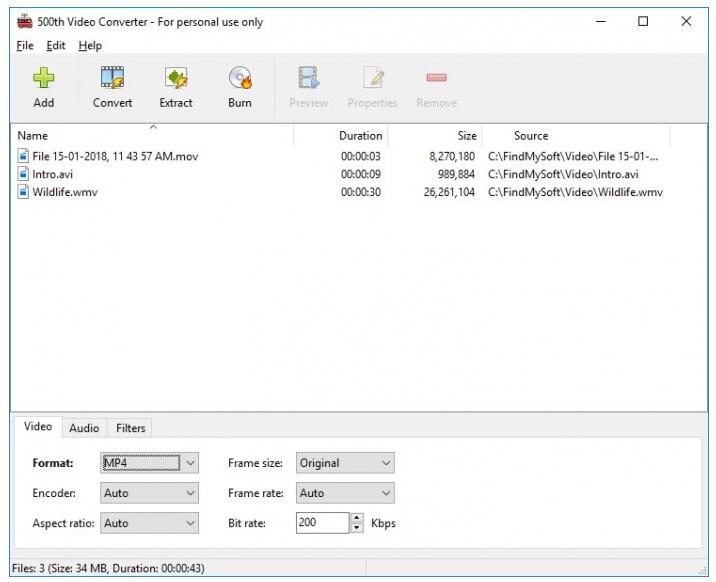The image size is (716, 582).
Task: Open the Format dropdown showing MP4
Action: [150, 463]
